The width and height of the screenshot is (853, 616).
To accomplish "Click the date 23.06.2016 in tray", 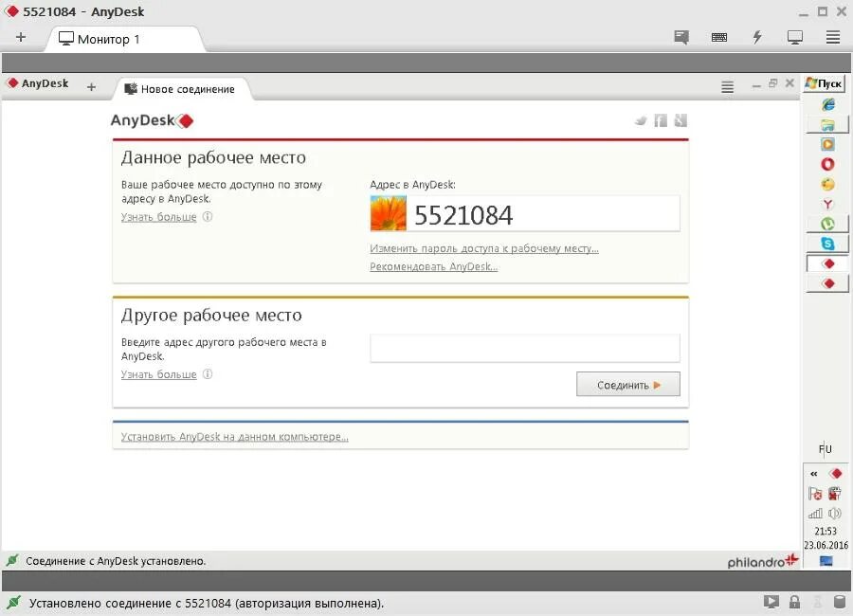I will click(x=826, y=545).
